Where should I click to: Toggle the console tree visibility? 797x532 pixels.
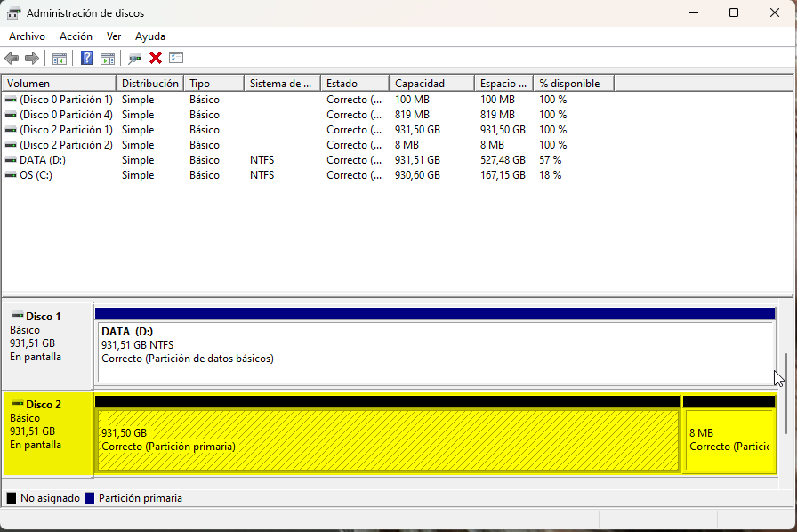59,58
